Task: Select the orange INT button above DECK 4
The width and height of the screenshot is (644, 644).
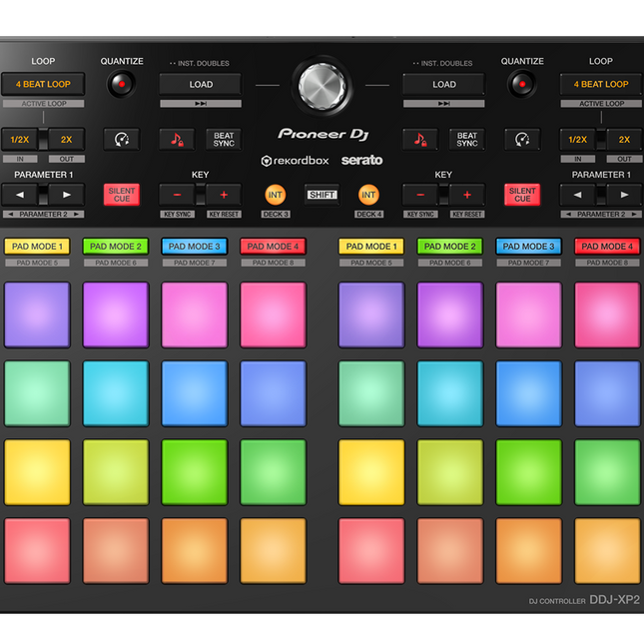Action: click(368, 195)
